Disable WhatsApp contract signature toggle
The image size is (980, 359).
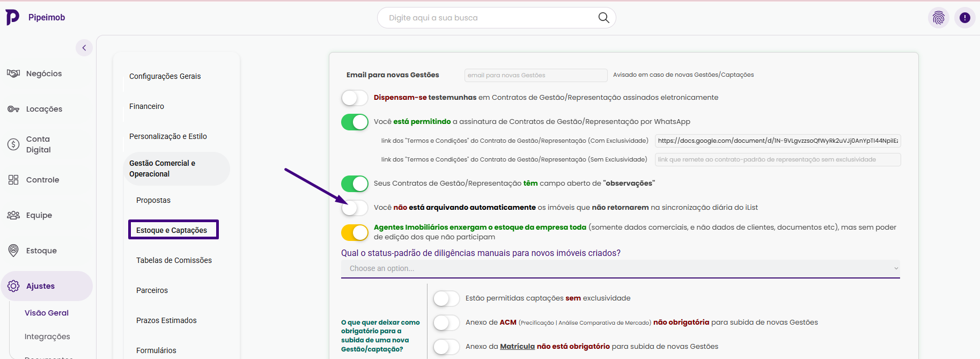(x=355, y=122)
